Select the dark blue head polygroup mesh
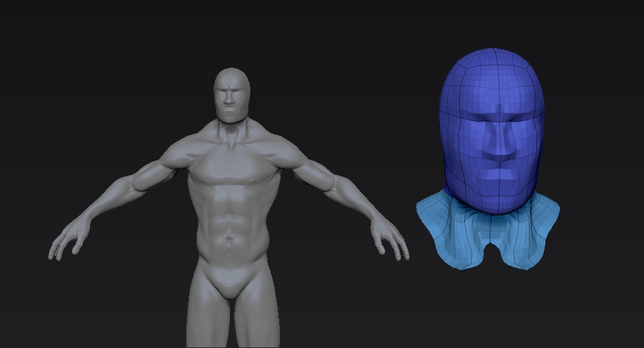This screenshot has width=644, height=348. (x=492, y=131)
